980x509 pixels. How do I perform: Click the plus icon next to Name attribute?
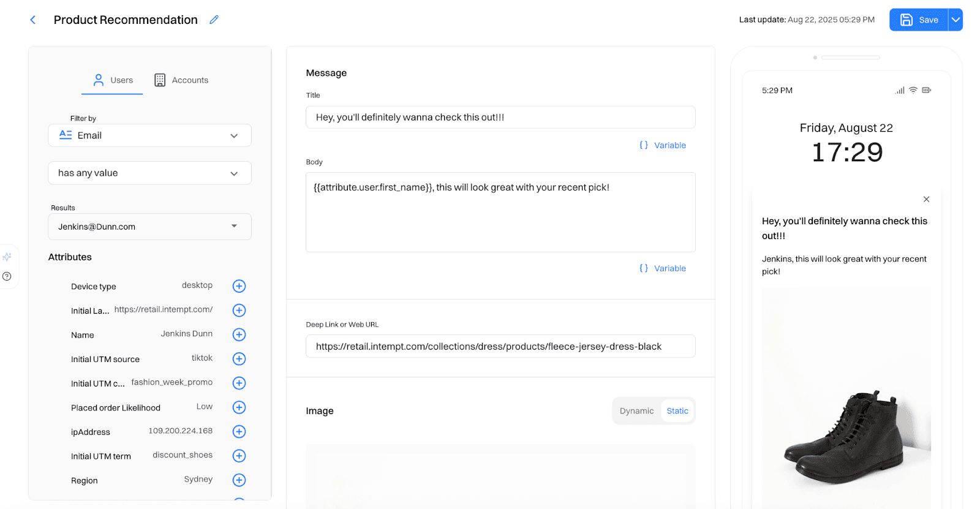(239, 334)
